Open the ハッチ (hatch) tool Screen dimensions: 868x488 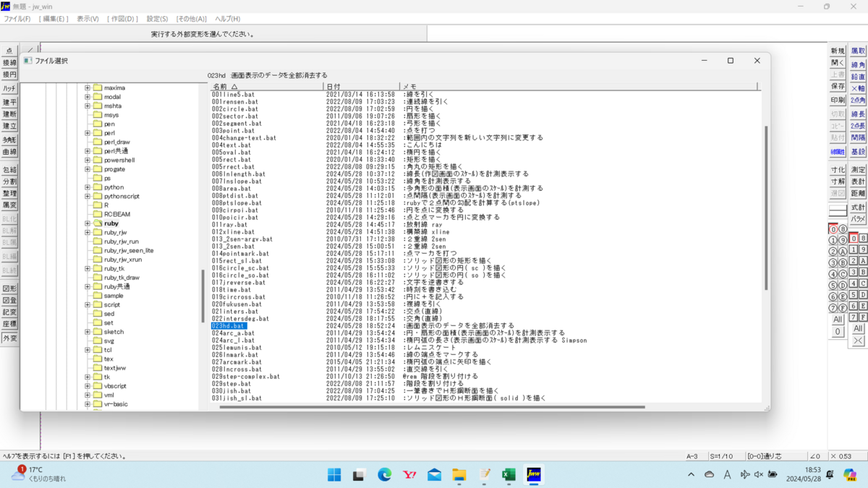point(9,85)
